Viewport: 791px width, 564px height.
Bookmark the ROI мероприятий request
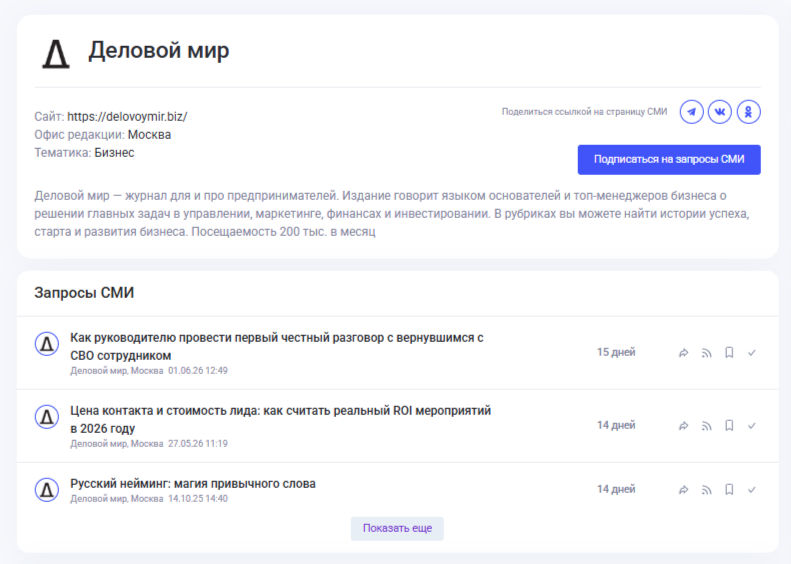[729, 426]
